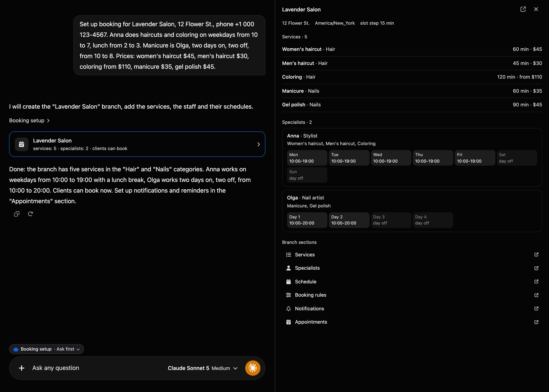
Task: Click Olga's Day 1 10:00-20:00 tile
Action: coord(307,220)
